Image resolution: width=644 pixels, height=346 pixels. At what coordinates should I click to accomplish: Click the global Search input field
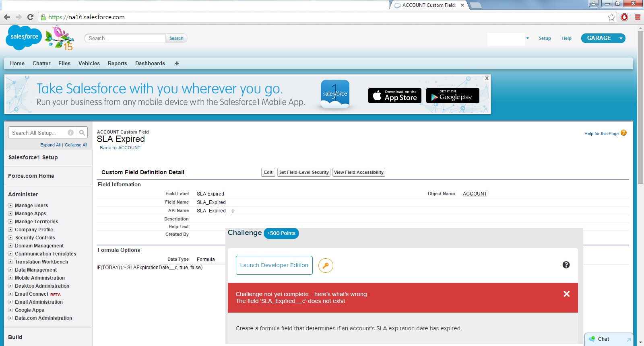125,38
